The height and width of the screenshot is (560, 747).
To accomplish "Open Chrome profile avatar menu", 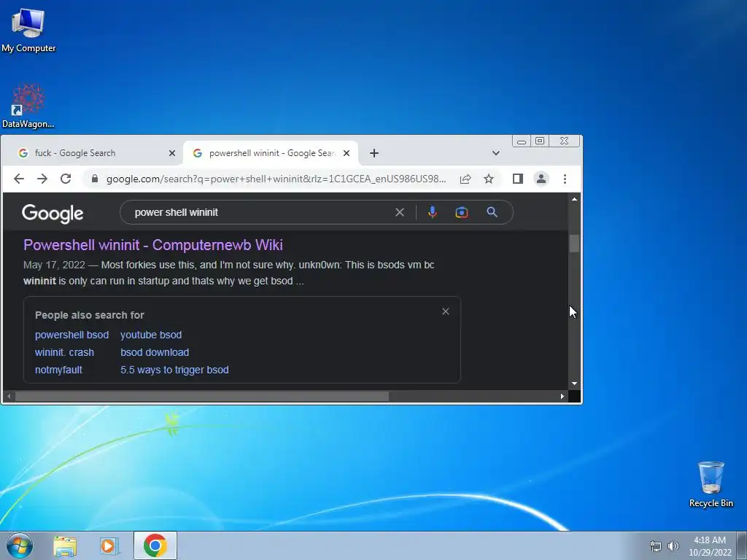I will (x=541, y=179).
